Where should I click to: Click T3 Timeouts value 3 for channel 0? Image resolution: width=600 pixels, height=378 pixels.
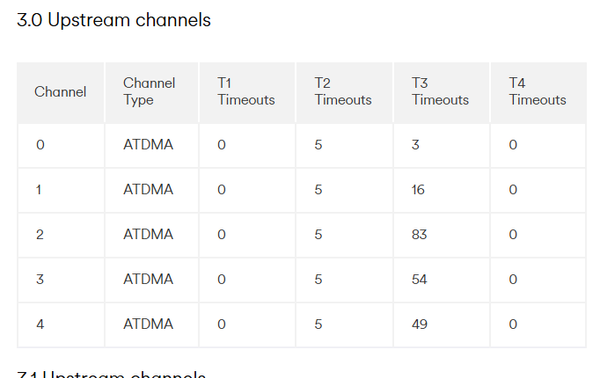[416, 145]
